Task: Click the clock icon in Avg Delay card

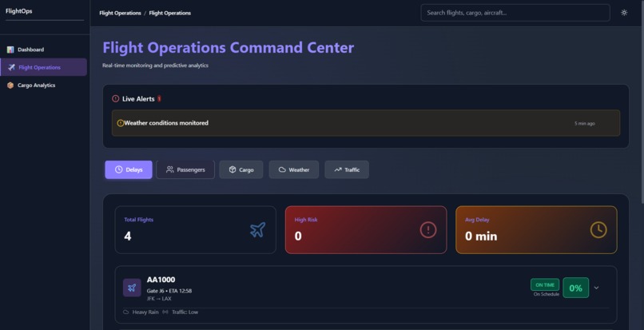Action: point(598,230)
